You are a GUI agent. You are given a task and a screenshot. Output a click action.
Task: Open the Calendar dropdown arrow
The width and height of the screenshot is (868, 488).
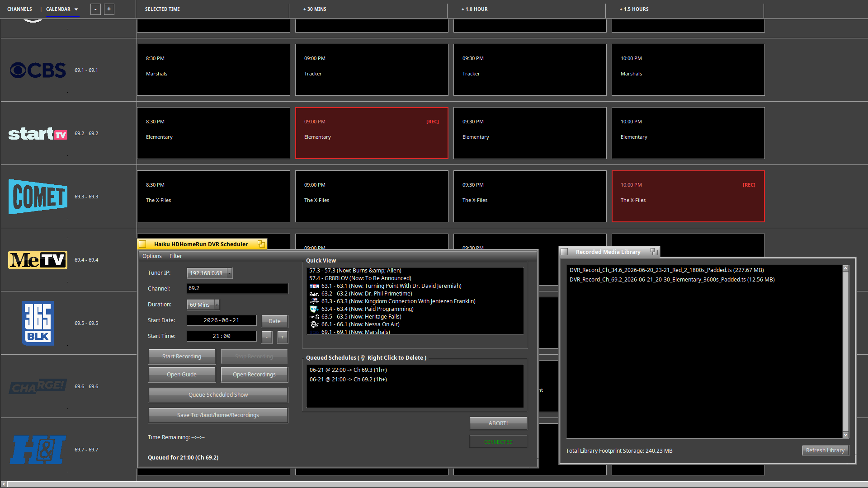[x=76, y=9]
